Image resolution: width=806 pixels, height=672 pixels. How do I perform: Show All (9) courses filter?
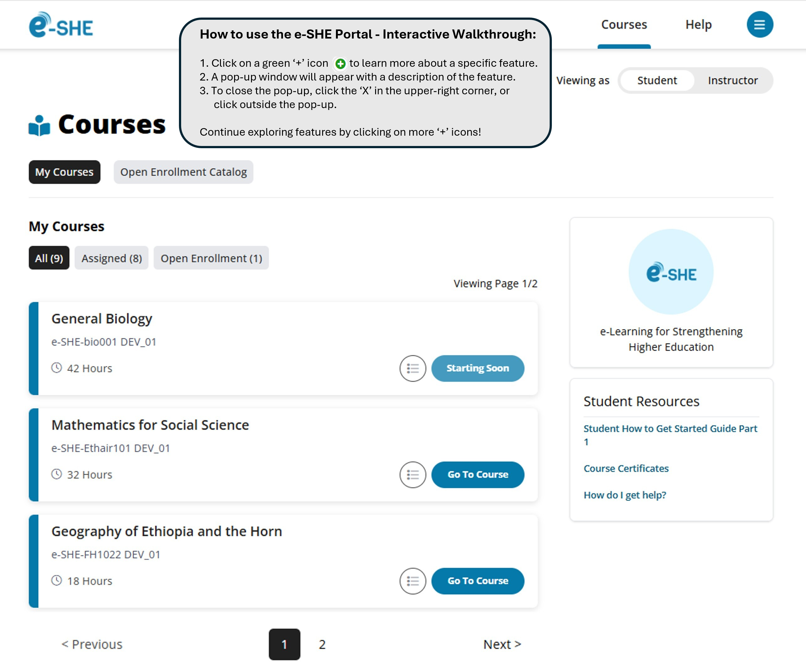click(x=49, y=258)
